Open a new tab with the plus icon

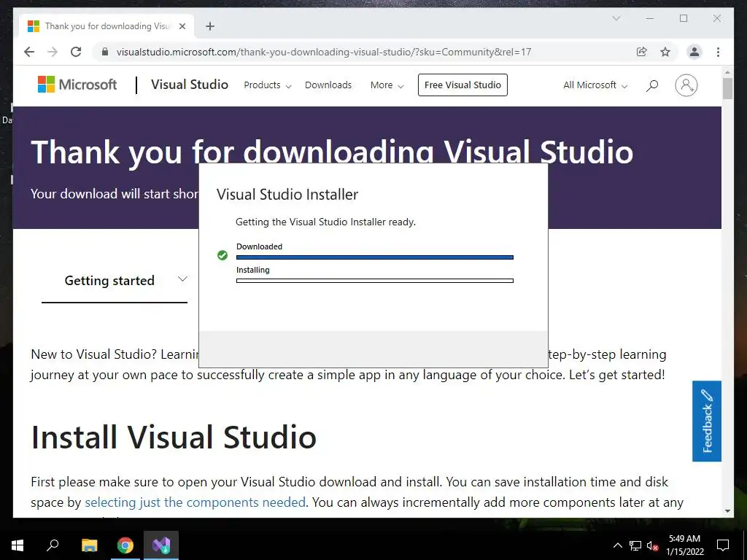coord(210,26)
